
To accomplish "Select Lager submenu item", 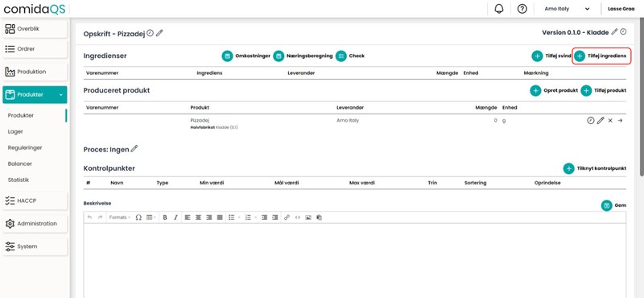I will pyautogui.click(x=15, y=131).
